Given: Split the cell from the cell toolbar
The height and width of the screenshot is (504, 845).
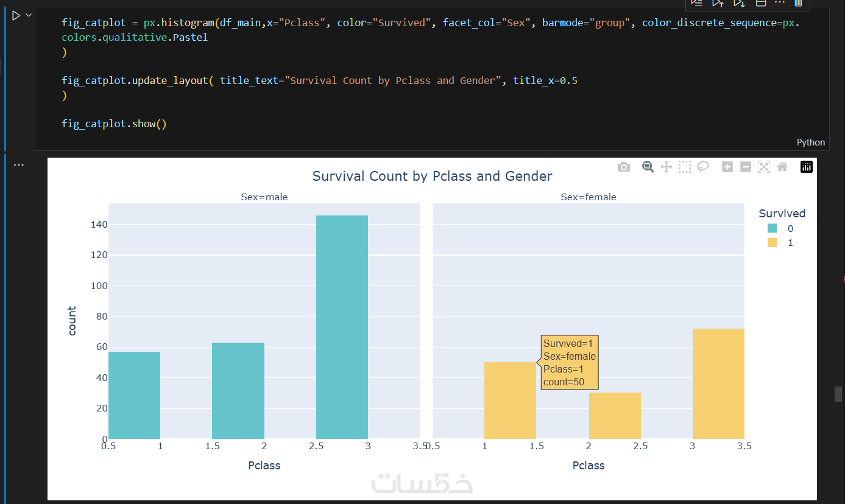Looking at the screenshot, I should 760,3.
